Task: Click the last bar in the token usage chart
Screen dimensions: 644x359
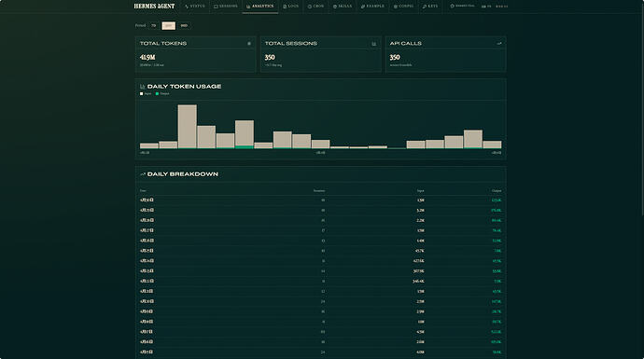Action: click(x=492, y=145)
